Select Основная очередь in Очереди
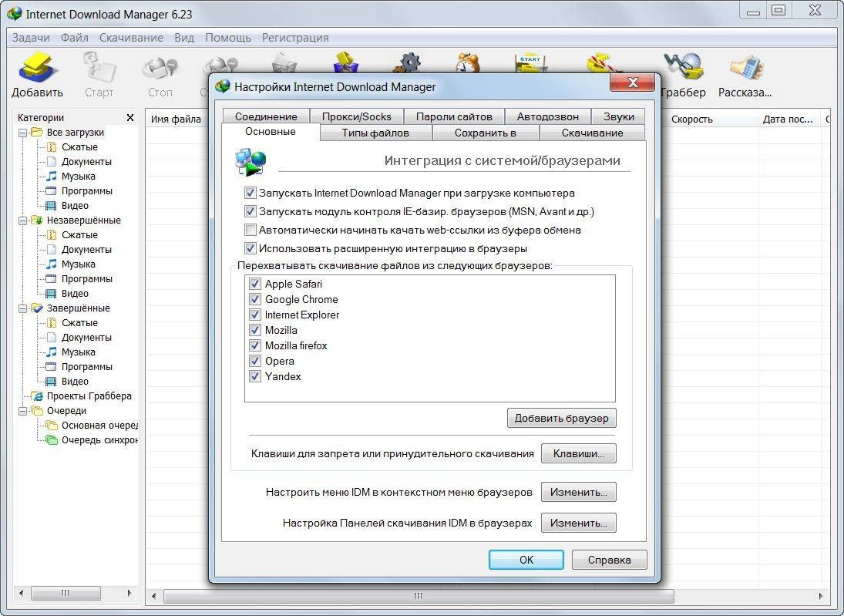The width and height of the screenshot is (844, 616). coord(99,426)
